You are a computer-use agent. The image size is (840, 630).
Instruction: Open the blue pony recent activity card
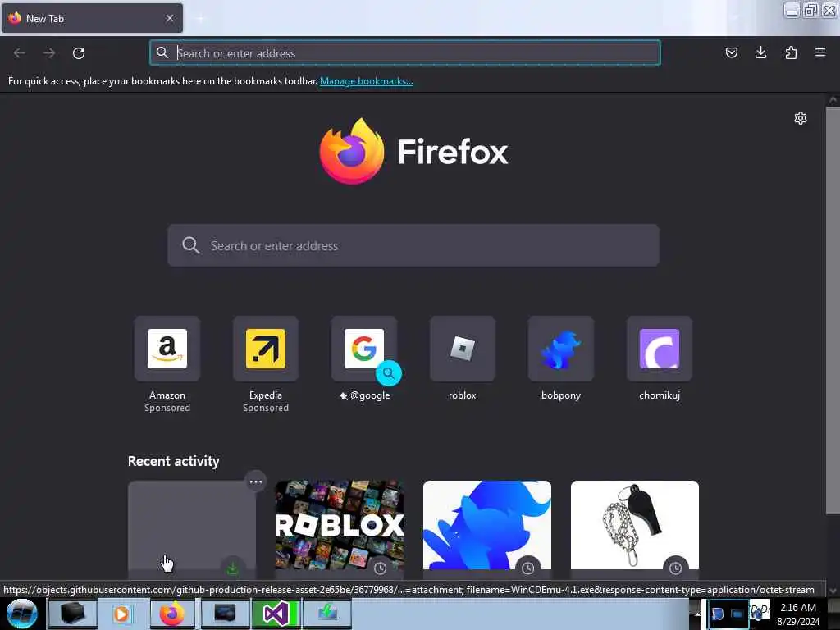(x=487, y=529)
